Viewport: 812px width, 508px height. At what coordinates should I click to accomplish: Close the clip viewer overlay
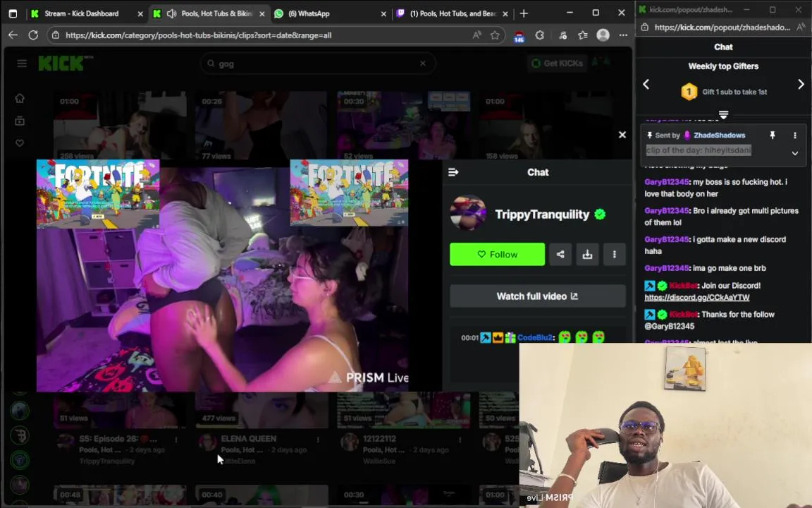pos(622,135)
